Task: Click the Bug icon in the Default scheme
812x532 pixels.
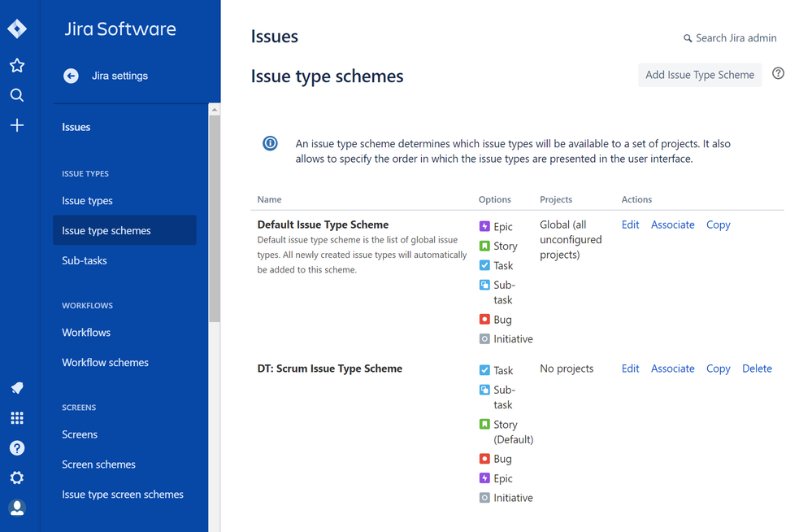Action: pyautogui.click(x=484, y=320)
